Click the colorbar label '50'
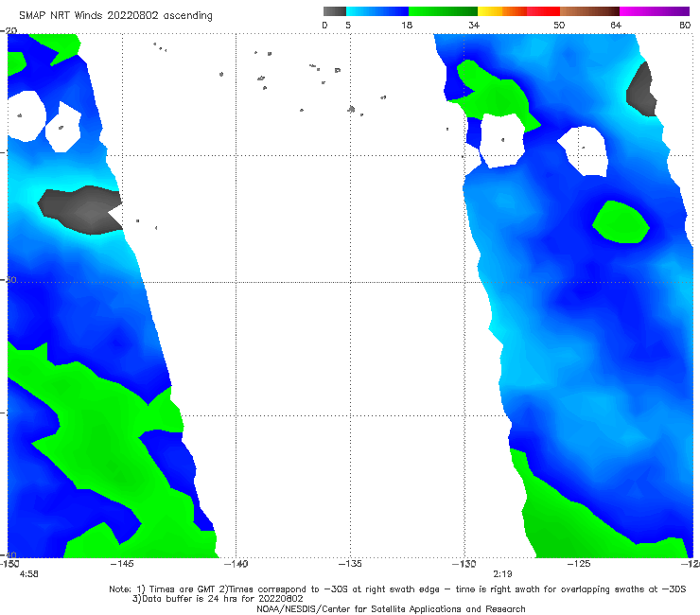Image resolution: width=700 pixels, height=615 pixels. tap(559, 26)
